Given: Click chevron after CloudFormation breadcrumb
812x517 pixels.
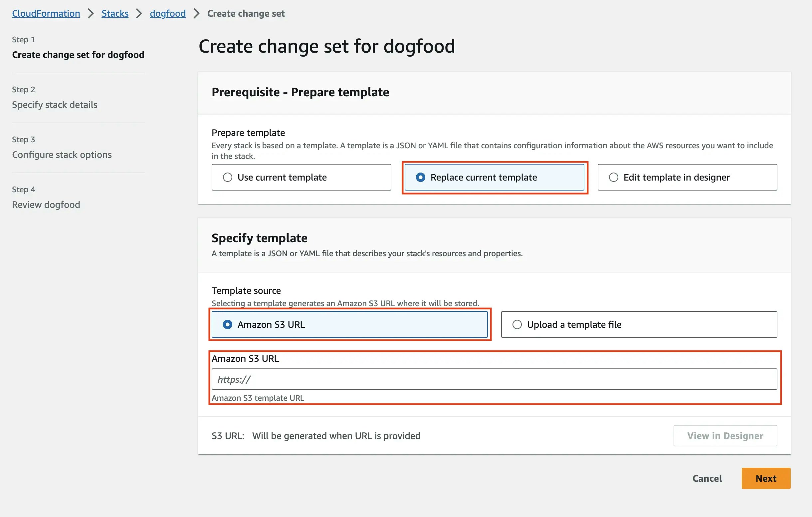Looking at the screenshot, I should coord(91,14).
